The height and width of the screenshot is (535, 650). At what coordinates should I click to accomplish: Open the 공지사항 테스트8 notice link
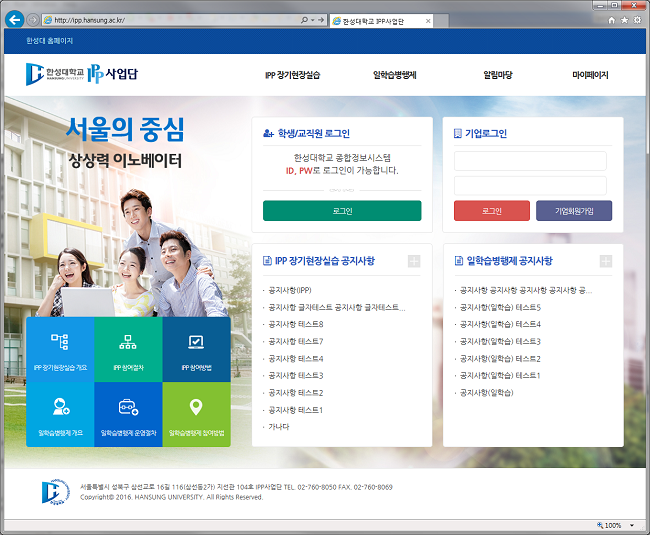(x=295, y=324)
